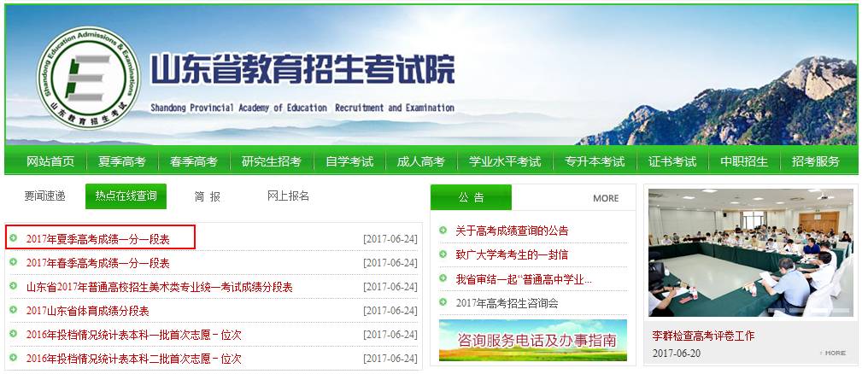Viewport: 868px width, 374px height.
Task: Open 2017山东省体育成绩分段表 link
Action: click(87, 311)
